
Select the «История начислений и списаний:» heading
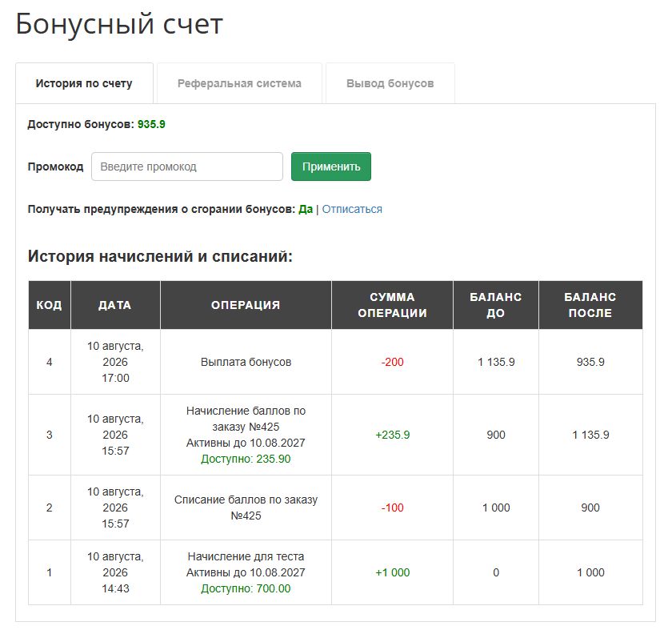[x=160, y=256]
